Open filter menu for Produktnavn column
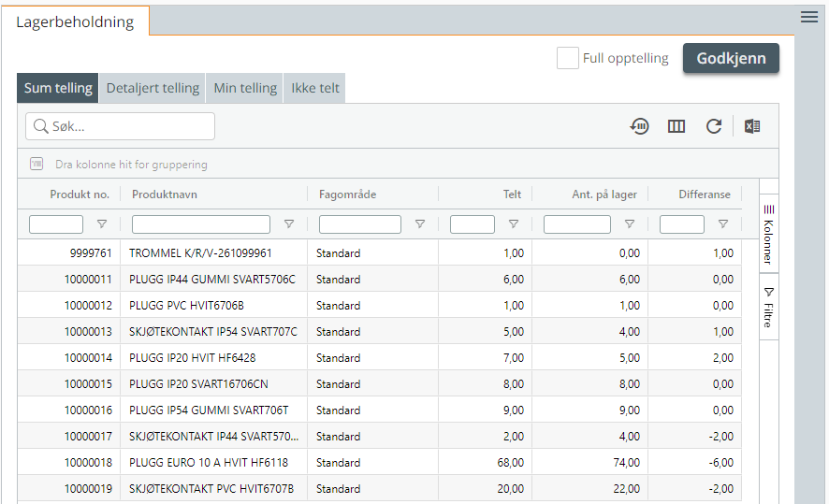Screen dimensions: 829x504 289,224
